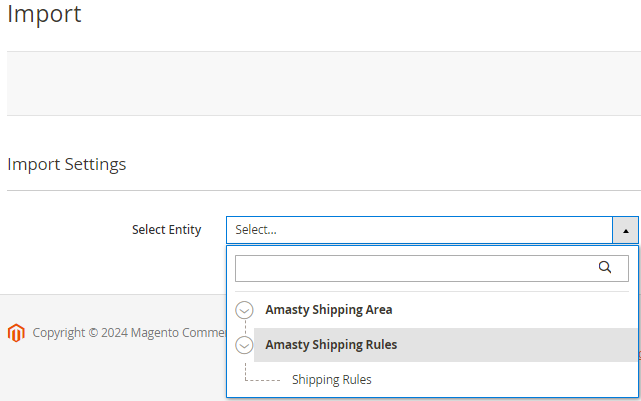
Task: Close the Select Entity dropdown arrow
Action: pyautogui.click(x=625, y=231)
